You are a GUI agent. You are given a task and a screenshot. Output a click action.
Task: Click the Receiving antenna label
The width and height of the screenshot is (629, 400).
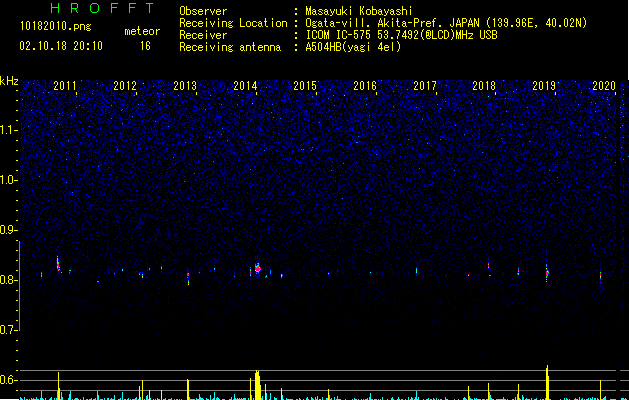230,47
